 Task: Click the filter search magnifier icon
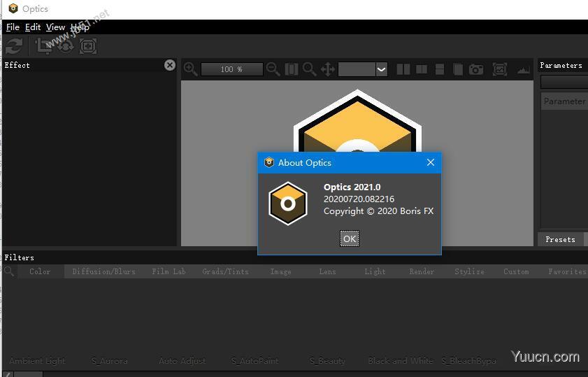tap(9, 271)
